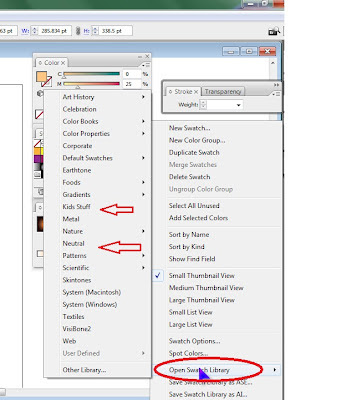Click the Magenta percentage value field
Viewport: 362px width, 400px height.
pyautogui.click(x=131, y=84)
